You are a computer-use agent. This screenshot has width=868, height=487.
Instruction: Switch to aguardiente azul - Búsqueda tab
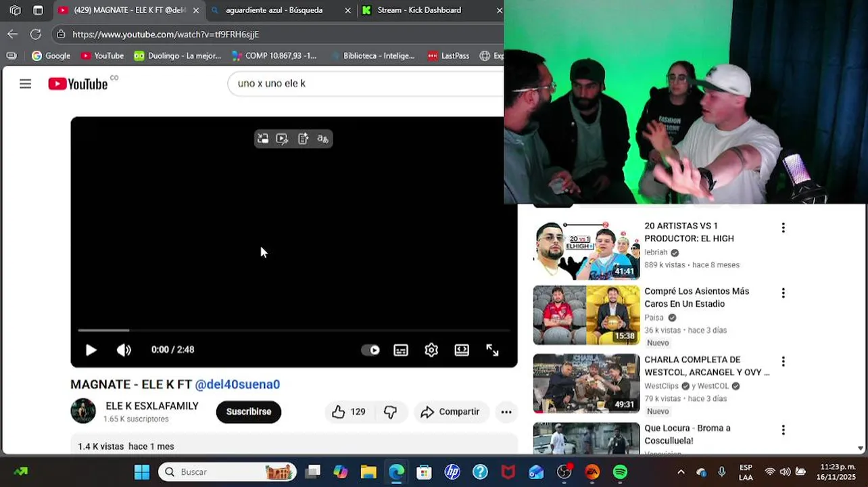[274, 10]
